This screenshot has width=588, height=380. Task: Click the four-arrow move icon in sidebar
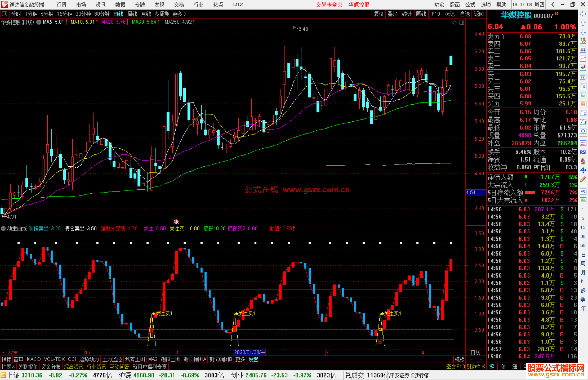(x=583, y=170)
